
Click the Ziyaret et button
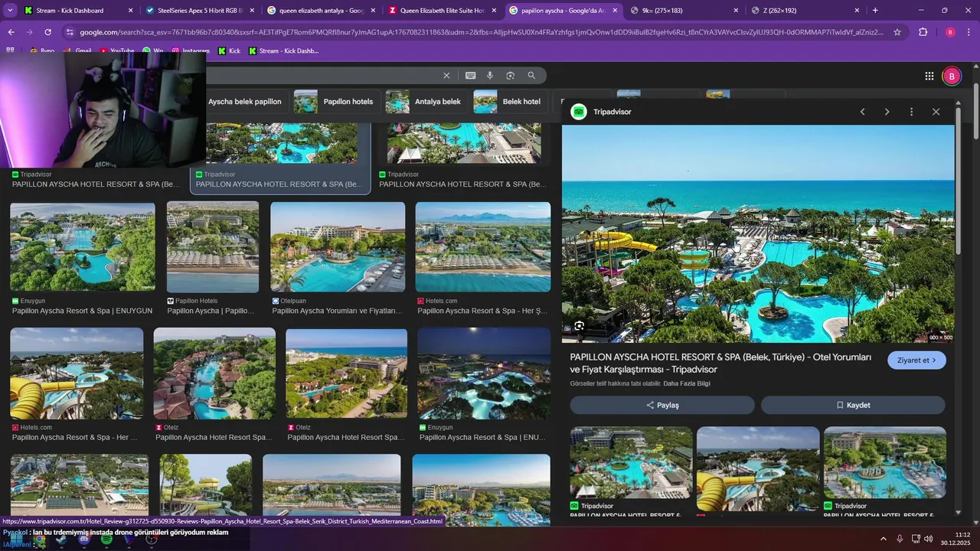tap(916, 360)
